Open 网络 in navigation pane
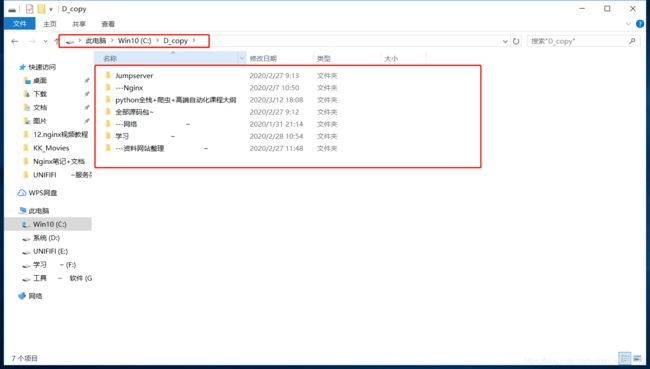The width and height of the screenshot is (650, 369). (x=35, y=296)
